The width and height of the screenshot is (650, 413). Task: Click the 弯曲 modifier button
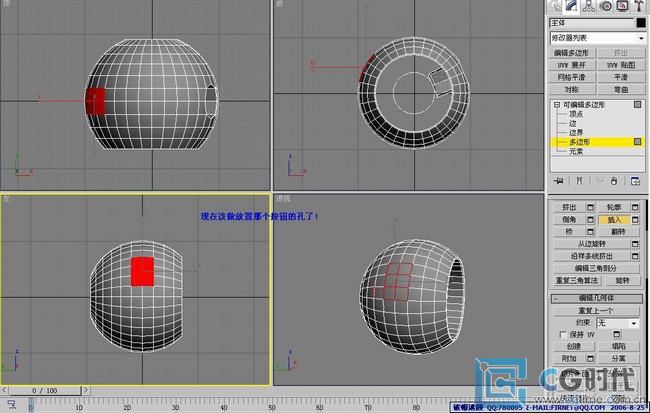(x=621, y=90)
